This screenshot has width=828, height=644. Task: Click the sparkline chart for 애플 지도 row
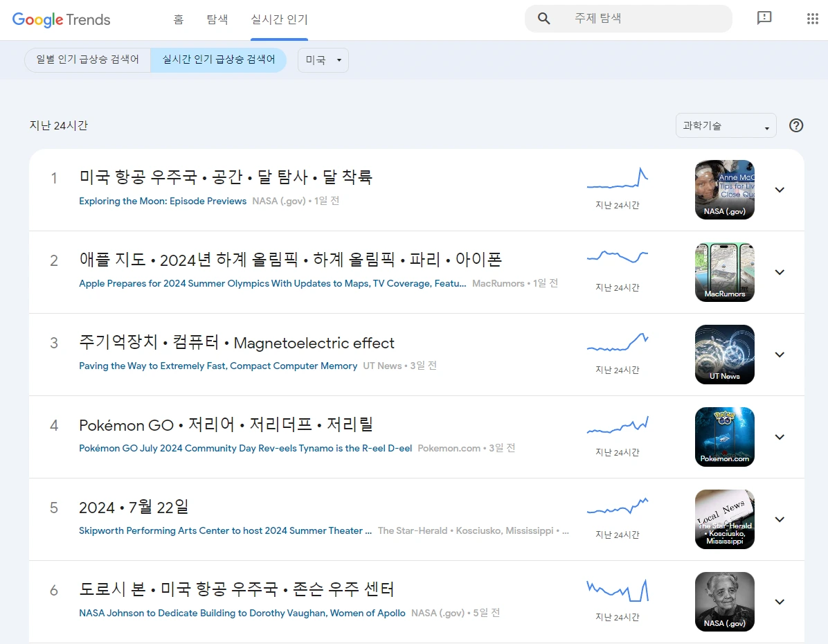(618, 257)
